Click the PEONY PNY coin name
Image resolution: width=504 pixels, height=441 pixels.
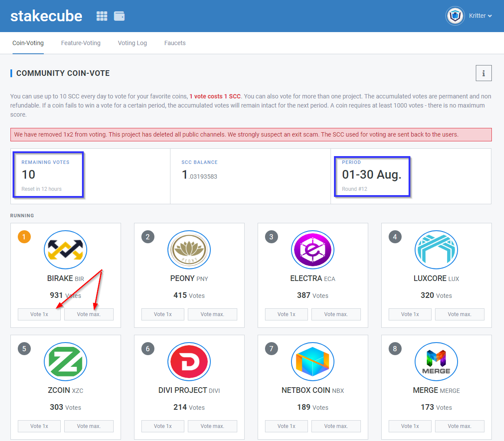coord(189,278)
